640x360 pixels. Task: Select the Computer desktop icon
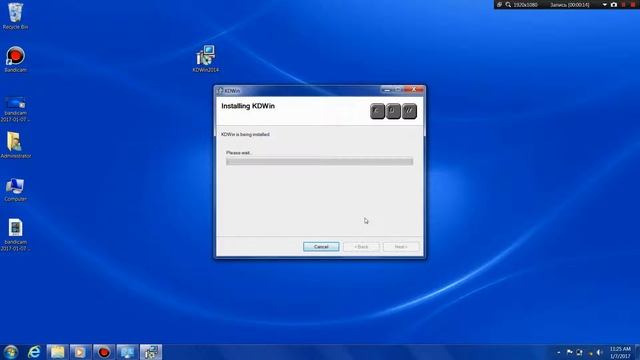click(x=16, y=190)
